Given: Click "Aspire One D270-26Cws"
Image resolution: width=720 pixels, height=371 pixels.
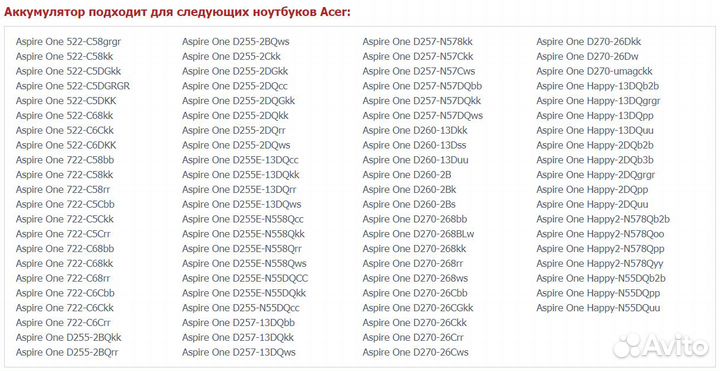Looking at the screenshot, I should click(416, 352).
